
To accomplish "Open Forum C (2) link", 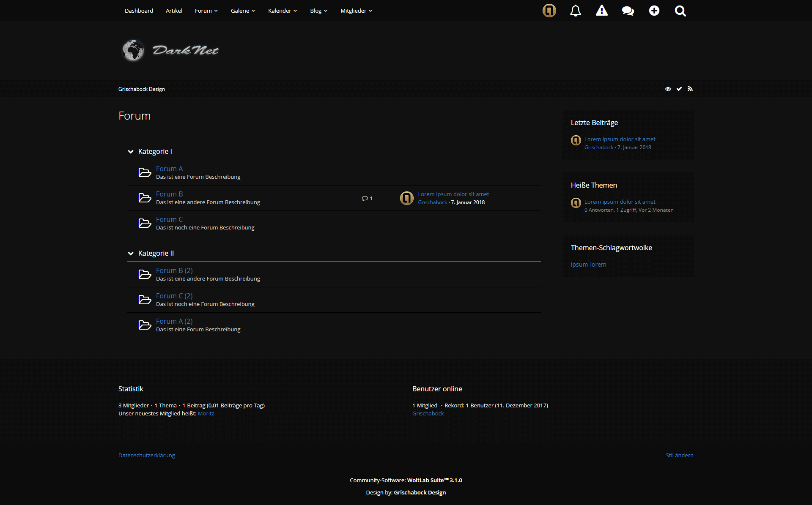I will point(174,296).
